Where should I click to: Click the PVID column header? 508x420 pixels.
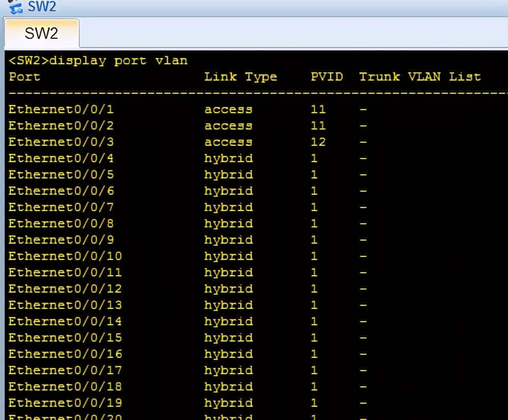[326, 77]
